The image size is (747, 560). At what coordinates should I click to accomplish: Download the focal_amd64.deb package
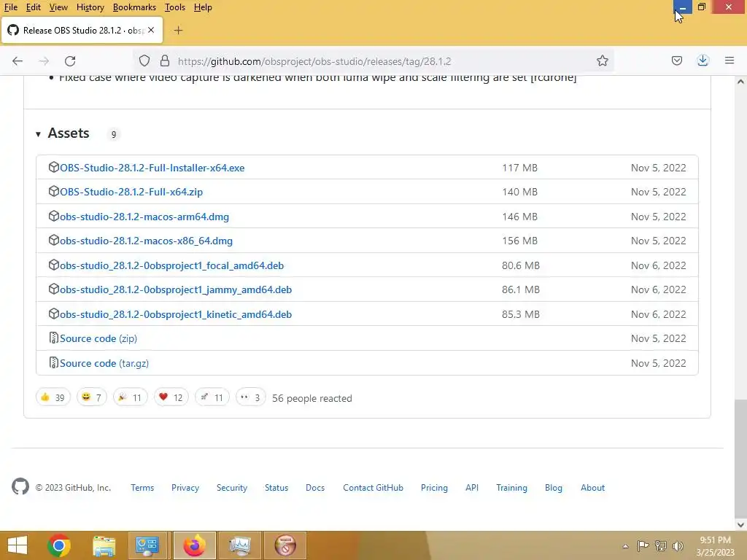tap(171, 265)
